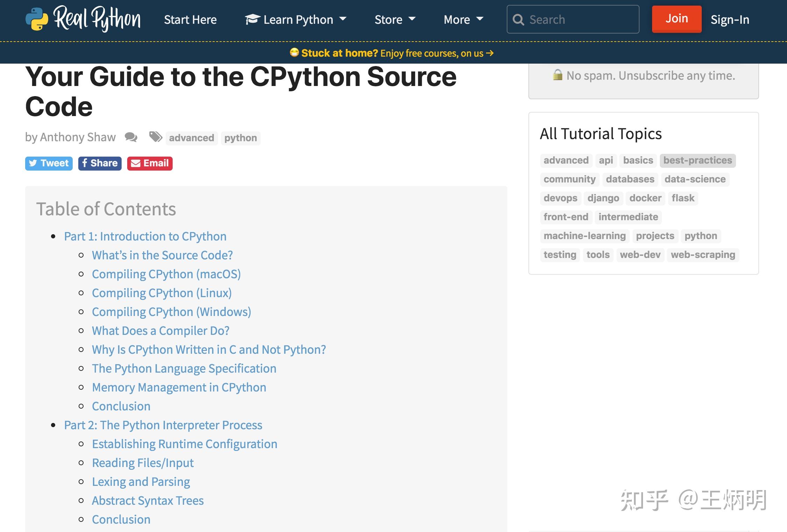The image size is (787, 532).
Task: Share article by Email button
Action: 150,163
